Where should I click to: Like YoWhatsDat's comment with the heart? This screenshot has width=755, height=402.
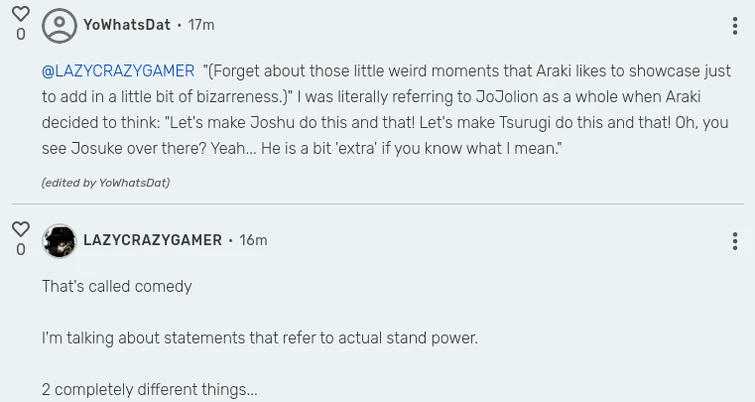[x=20, y=14]
